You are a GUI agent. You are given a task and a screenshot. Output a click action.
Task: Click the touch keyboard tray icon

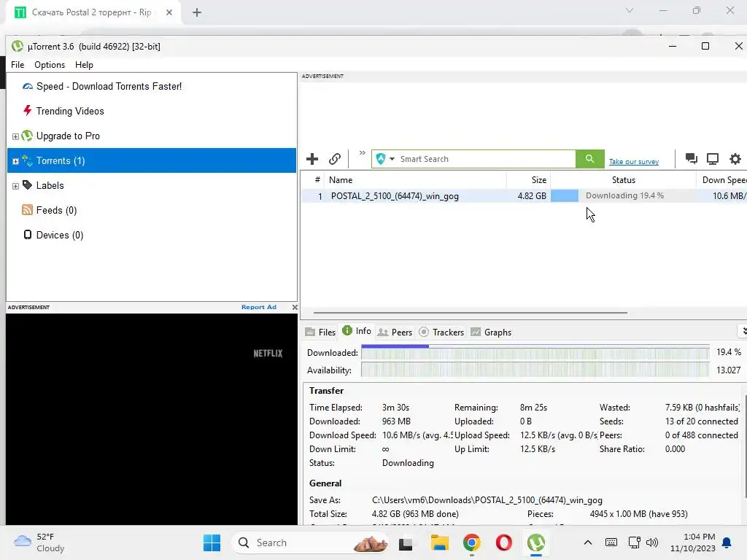click(611, 542)
